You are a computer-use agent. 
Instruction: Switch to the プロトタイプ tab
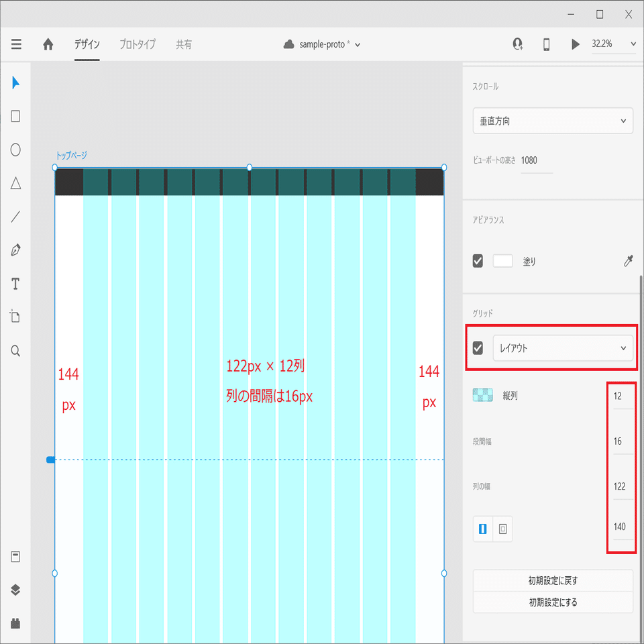pos(137,44)
